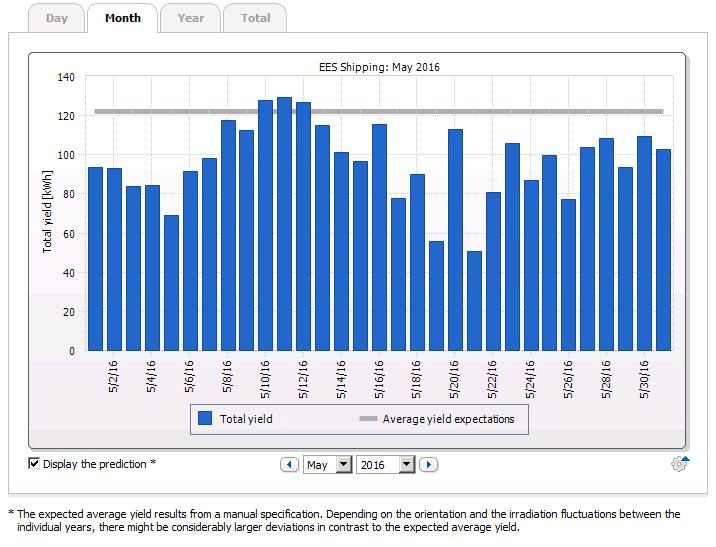
Task: Click the 60 value on y-axis
Action: (x=68, y=234)
